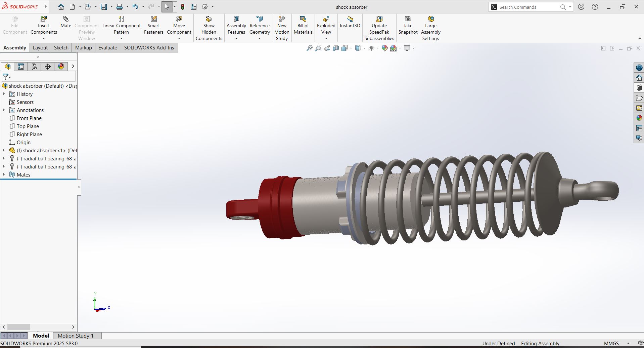Open the Options gear icon
The width and height of the screenshot is (644, 348).
click(x=205, y=7)
